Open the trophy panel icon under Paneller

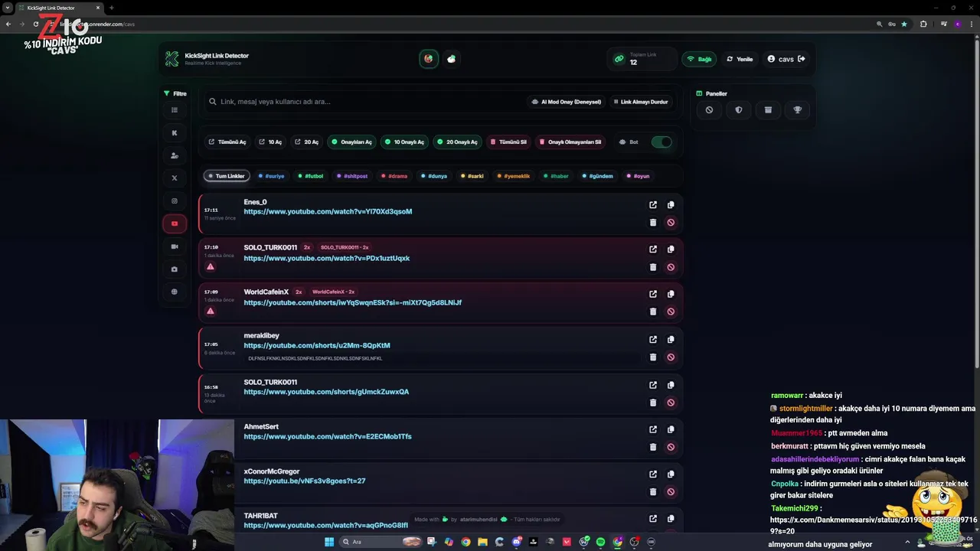point(798,110)
